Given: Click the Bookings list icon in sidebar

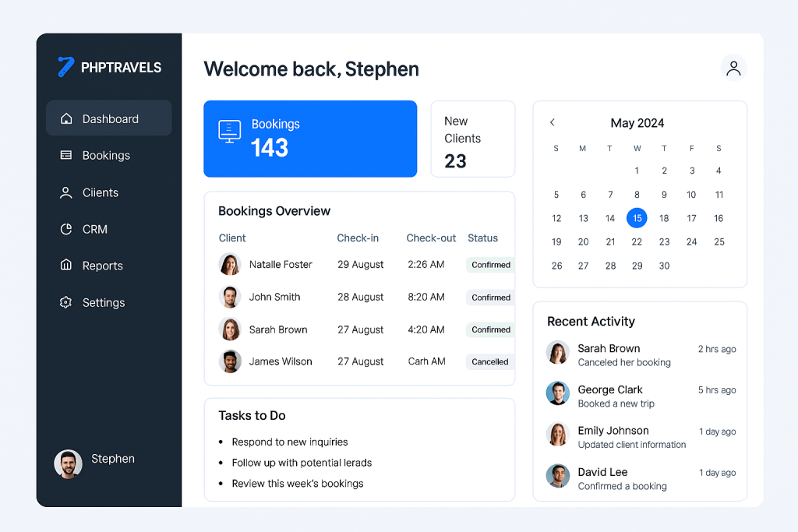Looking at the screenshot, I should [66, 155].
